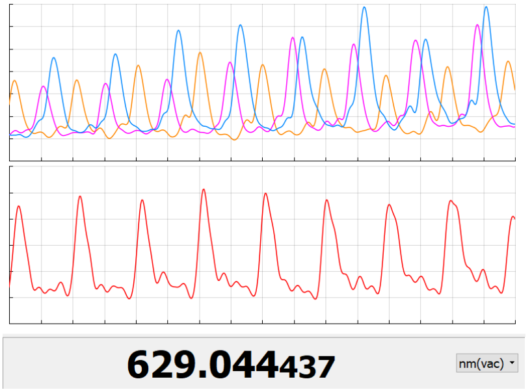Click the small digits 437 in readout
The width and height of the screenshot is (532, 392).
(x=308, y=367)
